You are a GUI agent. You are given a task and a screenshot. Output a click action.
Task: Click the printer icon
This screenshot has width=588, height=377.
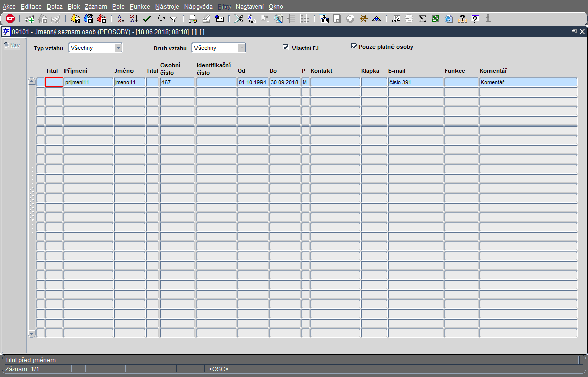193,19
